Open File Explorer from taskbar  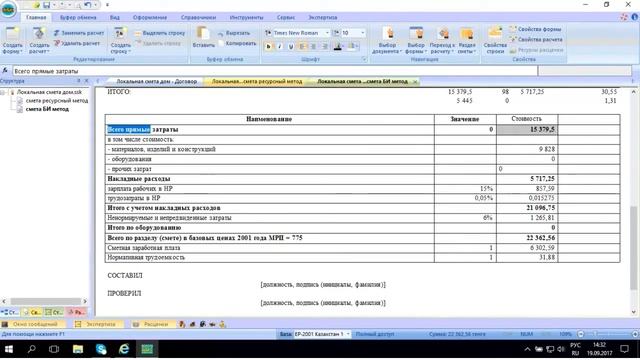(x=78, y=349)
